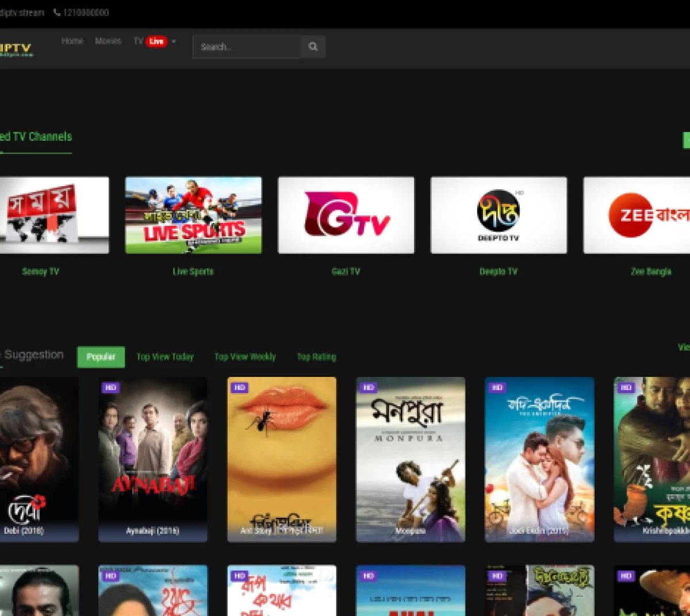Open the Deepto TV channel logo

tap(499, 215)
